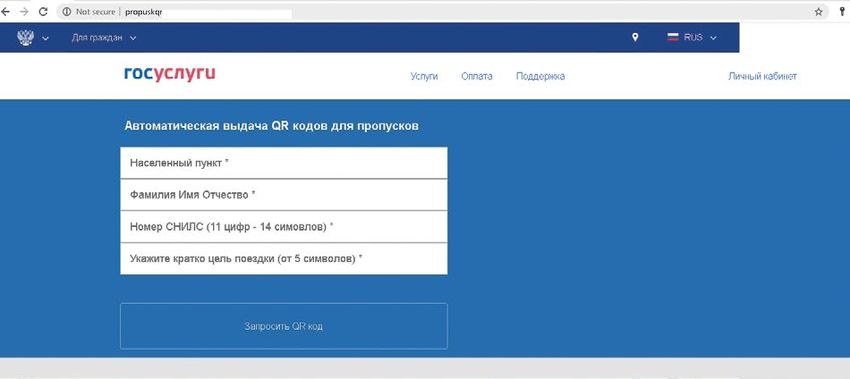Screen dimensions: 850x379
Task: Open the Для граждан dropdown
Action: [x=104, y=37]
